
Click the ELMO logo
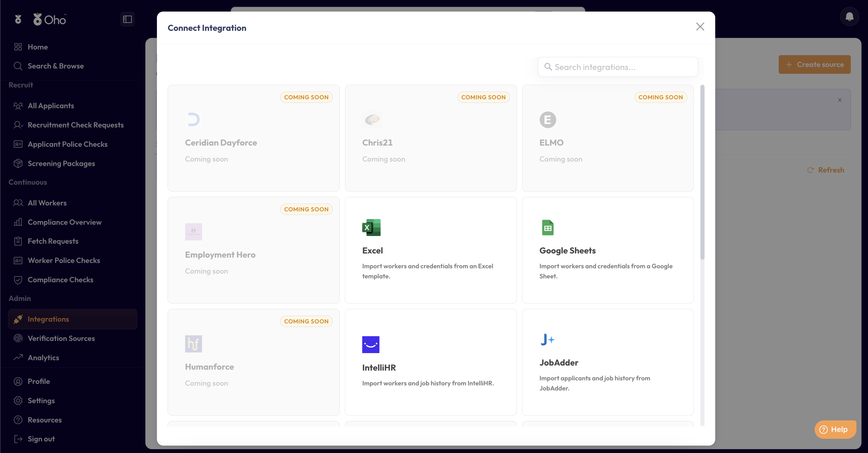coord(548,119)
